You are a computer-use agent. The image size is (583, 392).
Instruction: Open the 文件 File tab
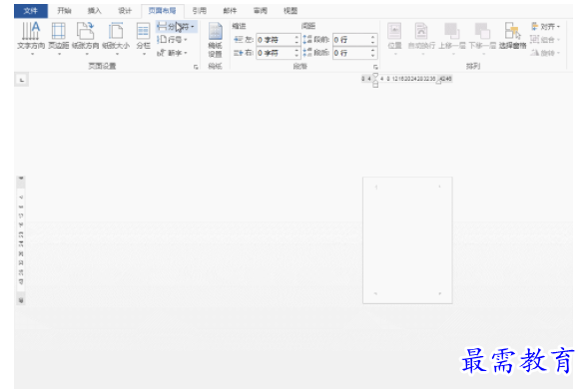coord(31,11)
